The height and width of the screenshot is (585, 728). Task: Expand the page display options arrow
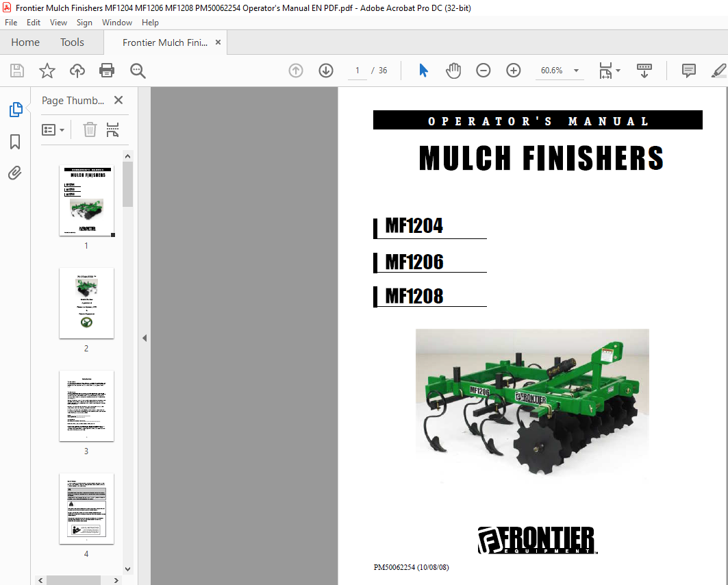coord(618,71)
